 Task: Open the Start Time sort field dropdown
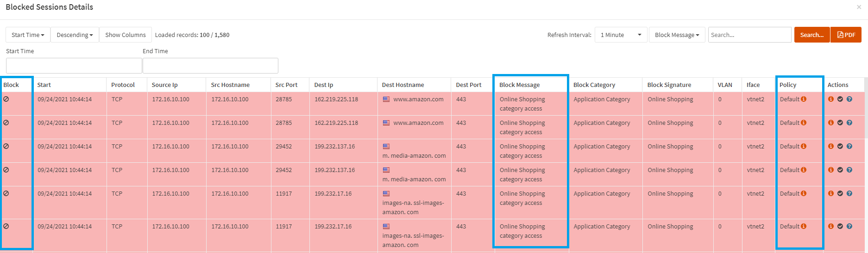click(28, 35)
